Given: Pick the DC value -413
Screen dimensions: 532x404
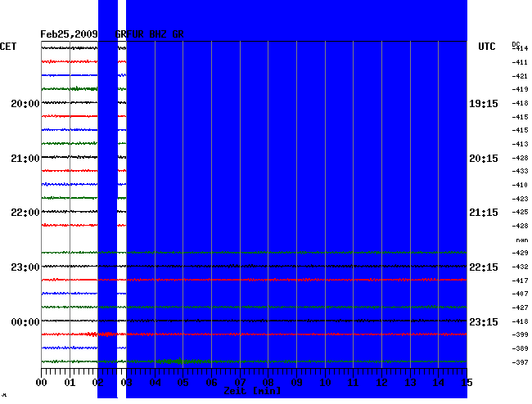Looking at the screenshot, I should click(520, 144).
